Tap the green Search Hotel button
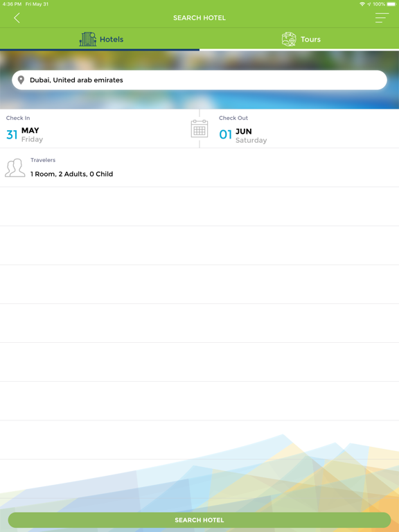 pyautogui.click(x=199, y=520)
